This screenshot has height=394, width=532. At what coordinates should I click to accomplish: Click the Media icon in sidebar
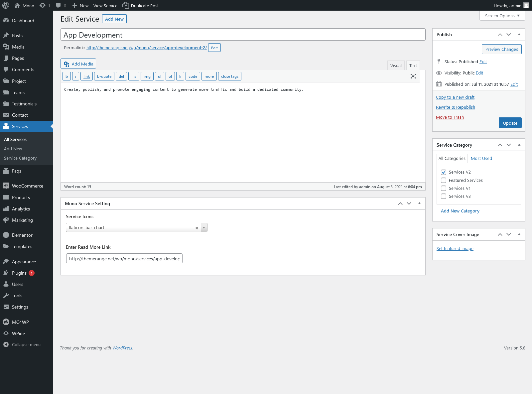coord(6,47)
